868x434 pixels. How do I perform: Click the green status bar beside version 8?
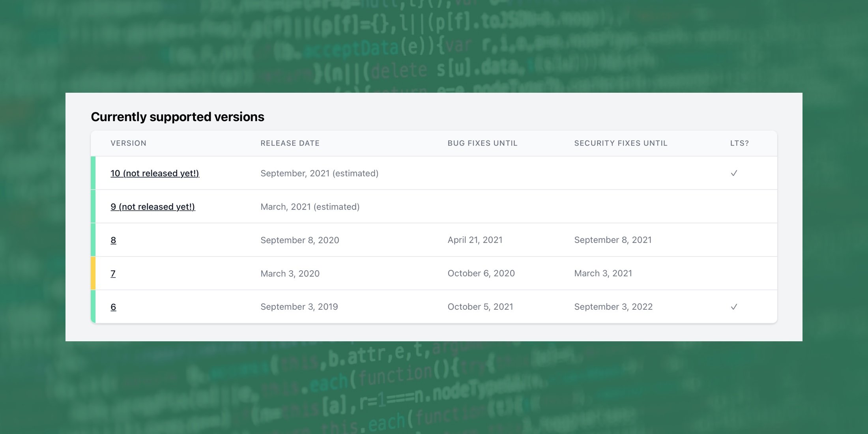[94, 239]
